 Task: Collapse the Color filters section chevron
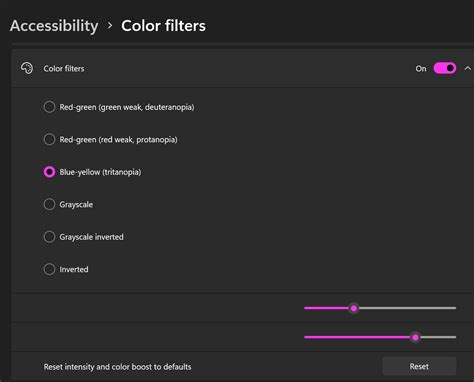[x=468, y=68]
